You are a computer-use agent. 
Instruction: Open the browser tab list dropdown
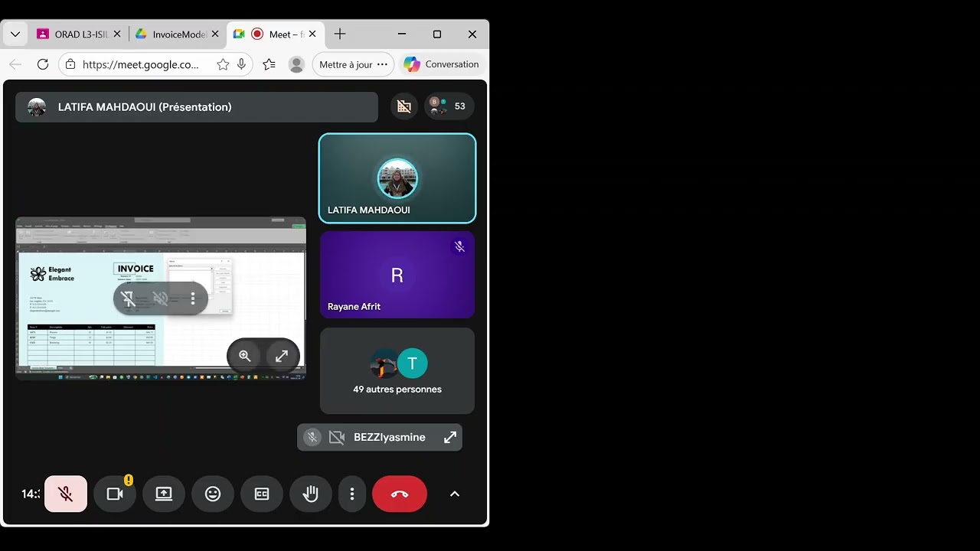tap(15, 34)
